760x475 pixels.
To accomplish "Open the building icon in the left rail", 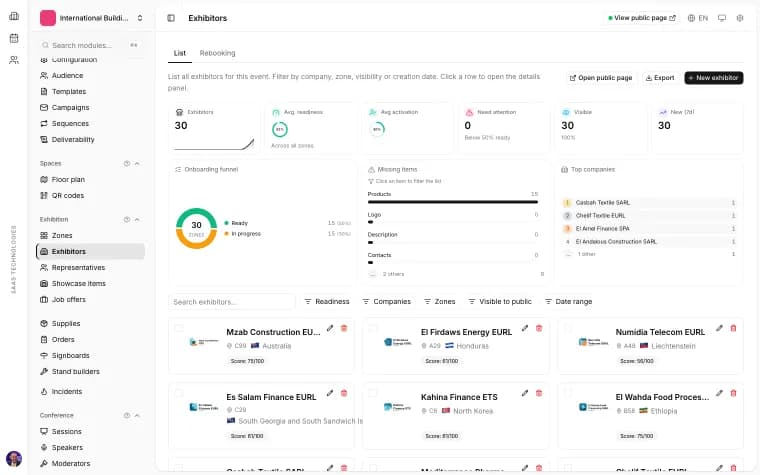I will click(x=14, y=16).
